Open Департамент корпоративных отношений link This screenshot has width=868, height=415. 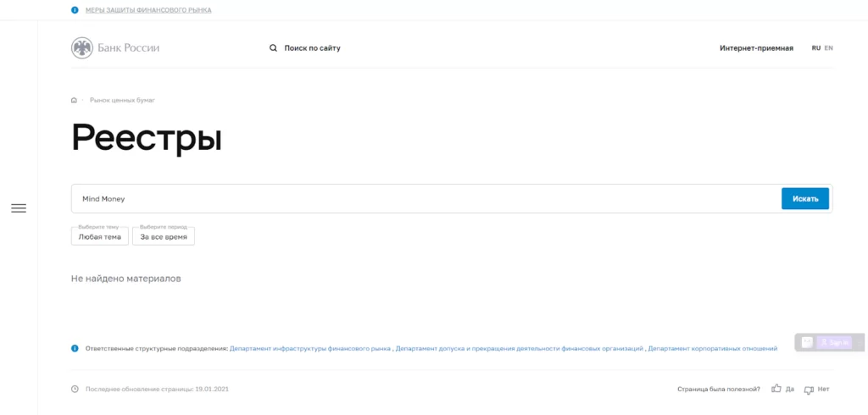[x=712, y=349]
